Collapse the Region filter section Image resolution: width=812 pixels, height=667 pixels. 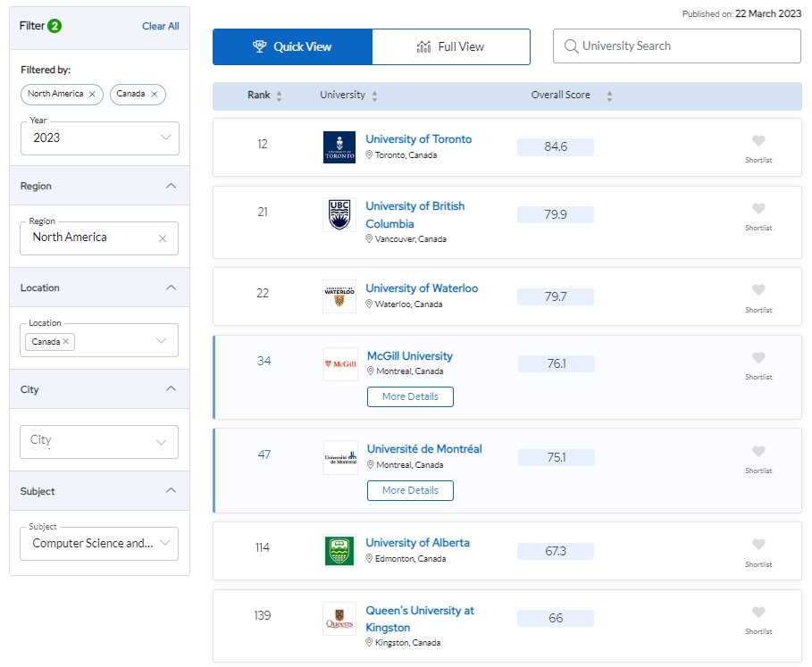pos(172,187)
